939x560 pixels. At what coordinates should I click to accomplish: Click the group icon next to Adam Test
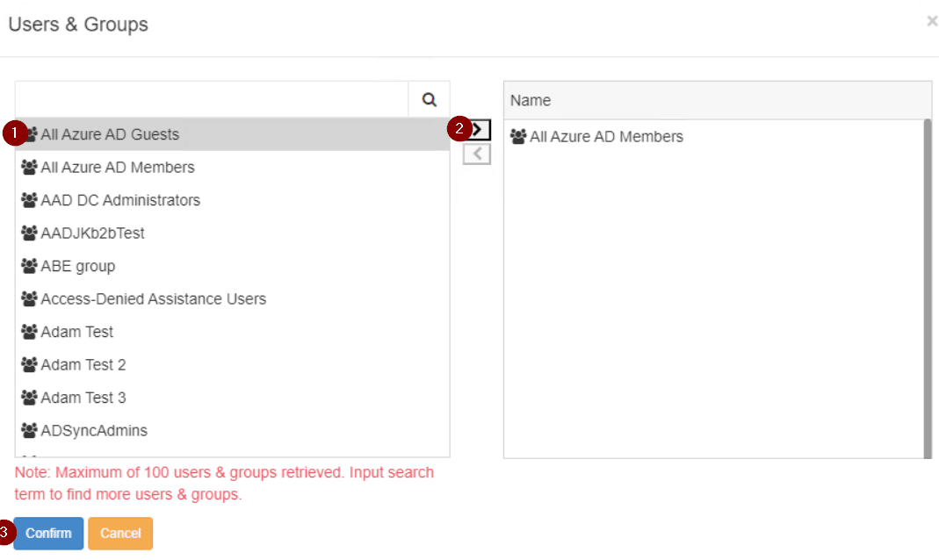29,332
